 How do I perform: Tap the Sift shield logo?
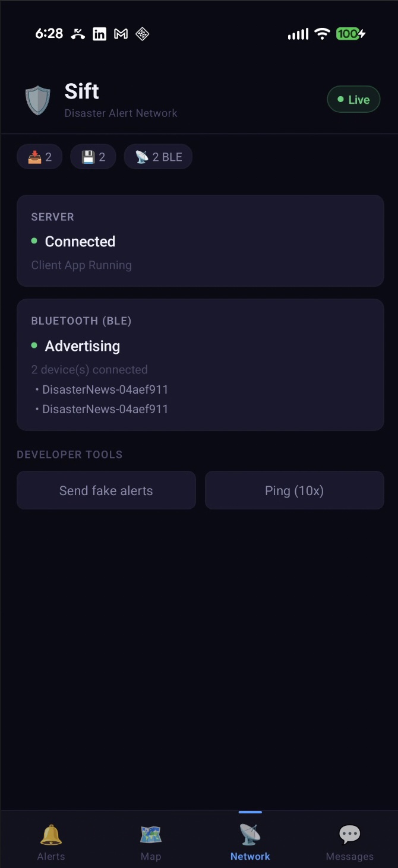click(37, 100)
